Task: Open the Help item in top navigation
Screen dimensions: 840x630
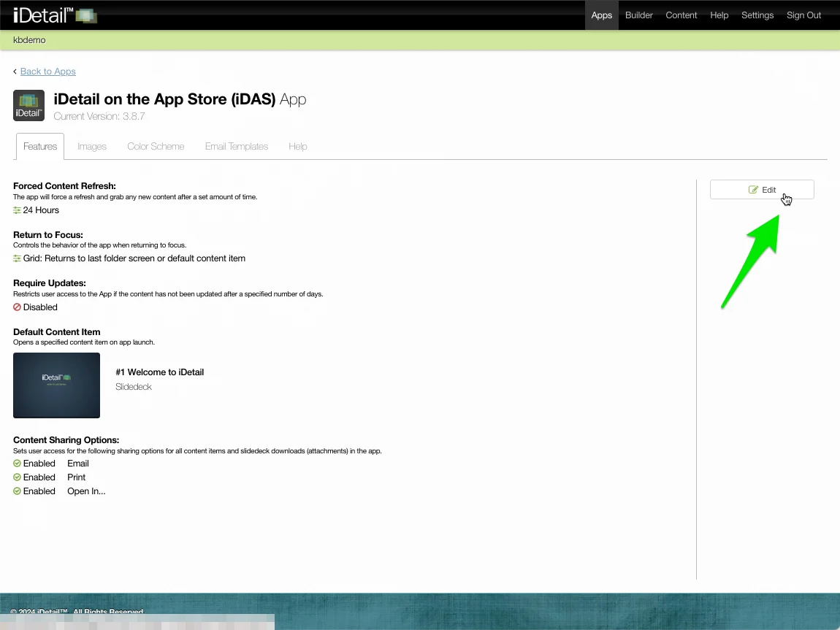Action: 719,15
